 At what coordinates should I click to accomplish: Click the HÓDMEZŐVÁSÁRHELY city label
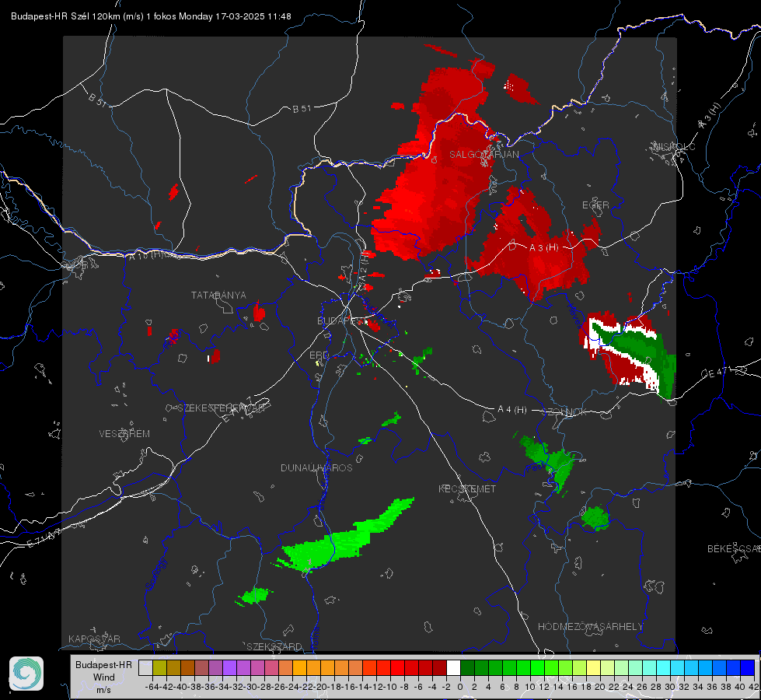[590, 626]
